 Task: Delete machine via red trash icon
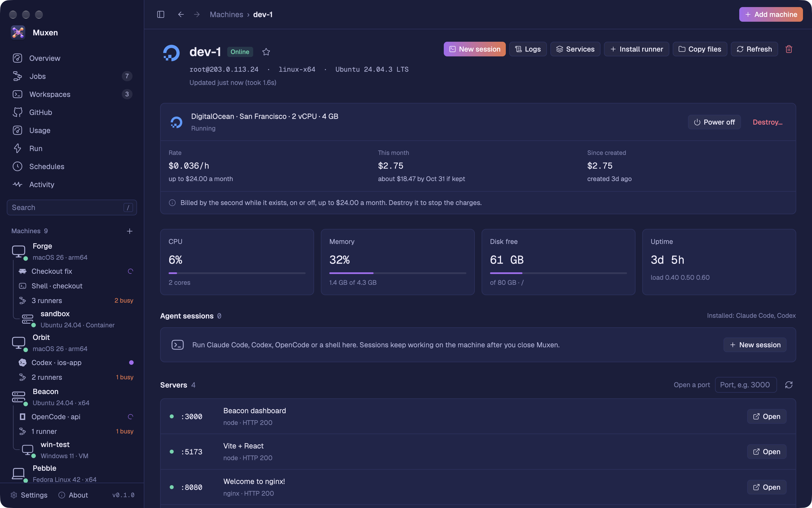[x=789, y=49]
